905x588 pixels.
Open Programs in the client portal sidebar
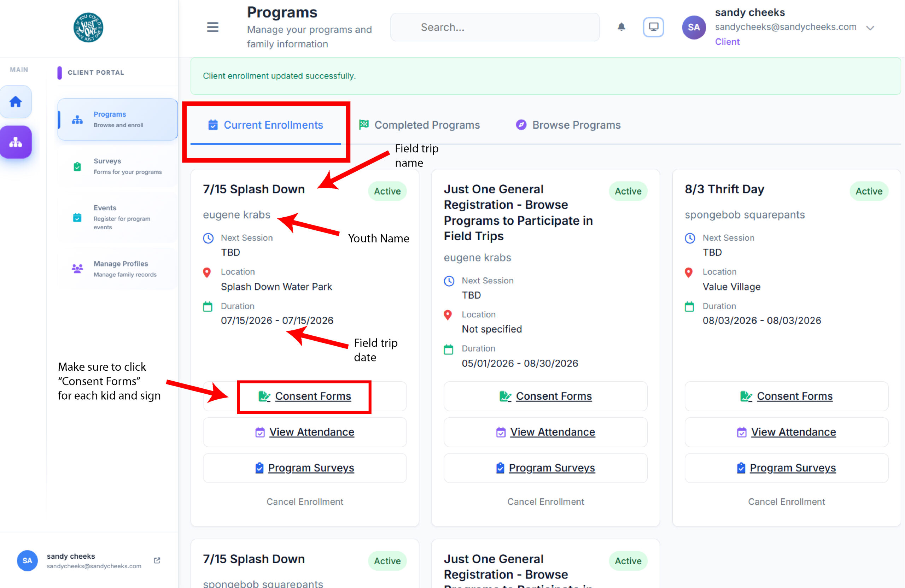pos(117,119)
